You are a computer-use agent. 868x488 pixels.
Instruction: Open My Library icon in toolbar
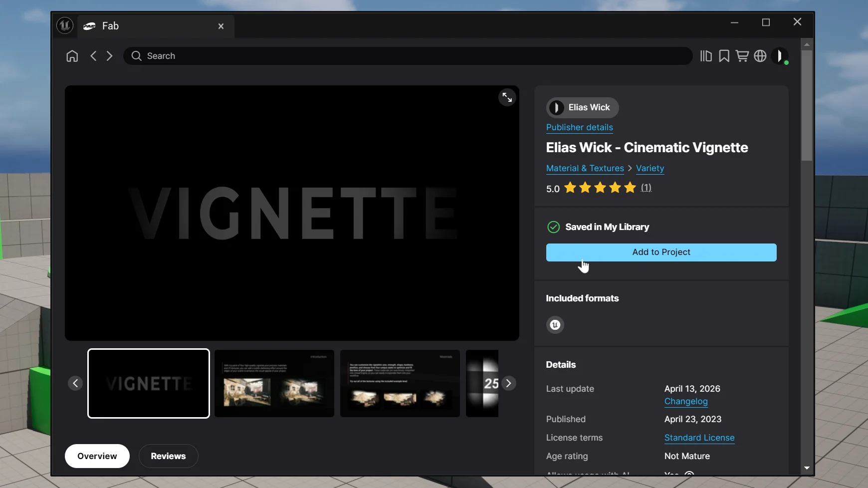tap(706, 56)
